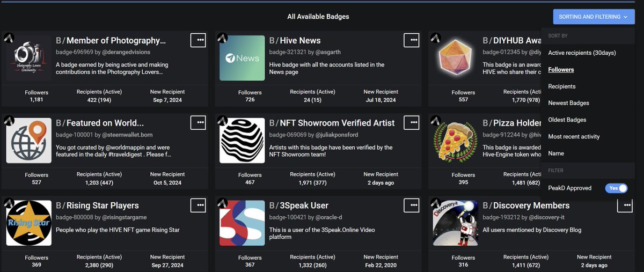Click the Worldmappin globe badge image
Viewport: 644px width, 272px height.
[x=29, y=141]
